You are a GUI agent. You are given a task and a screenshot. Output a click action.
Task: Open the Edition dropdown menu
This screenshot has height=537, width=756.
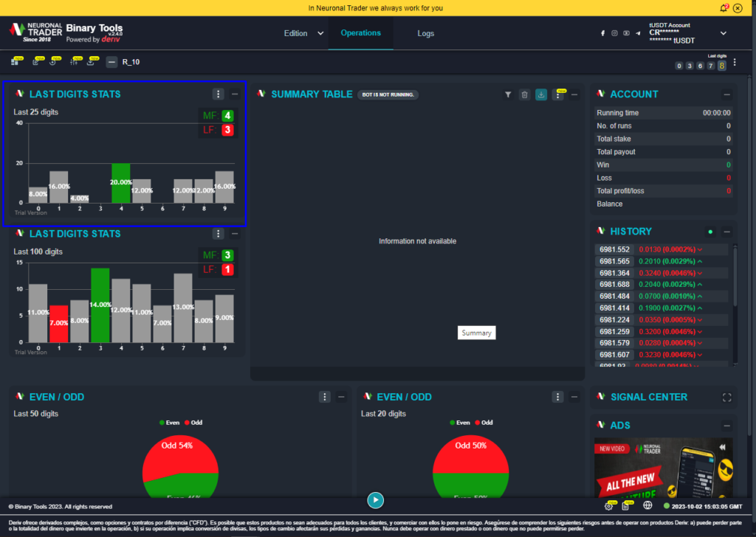[x=303, y=33]
